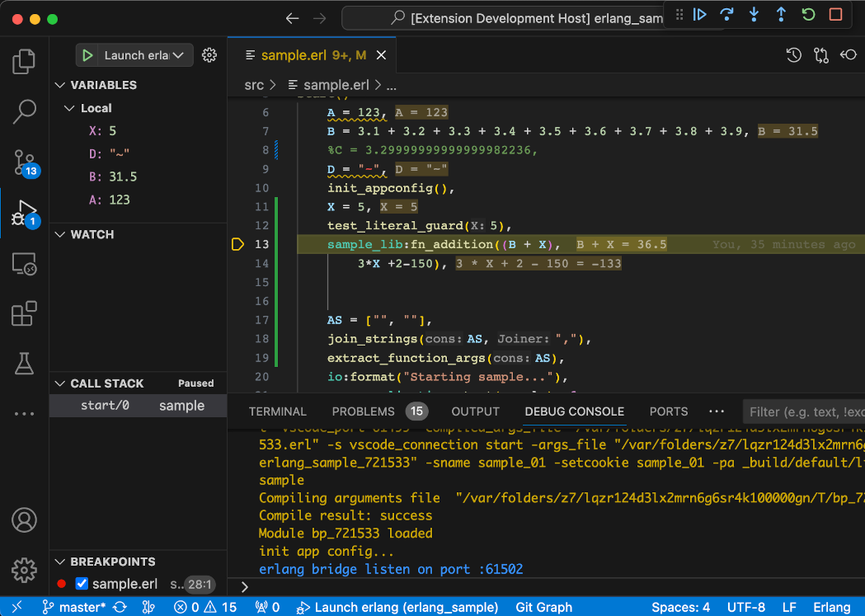This screenshot has height=616, width=865.
Task: Close the sample.erl editor tab
Action: click(381, 55)
